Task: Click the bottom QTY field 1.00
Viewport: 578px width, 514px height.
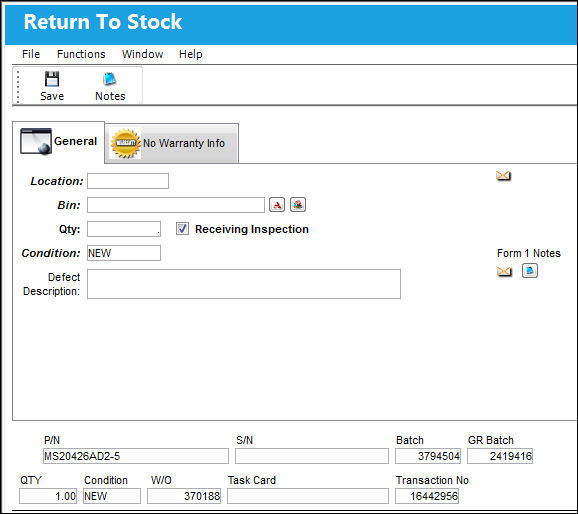Action: (48, 496)
